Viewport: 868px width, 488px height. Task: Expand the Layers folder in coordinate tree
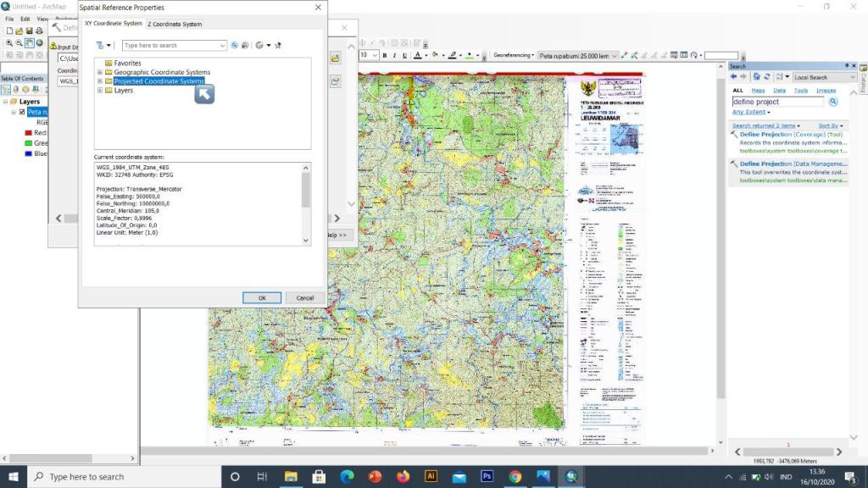pyautogui.click(x=100, y=91)
